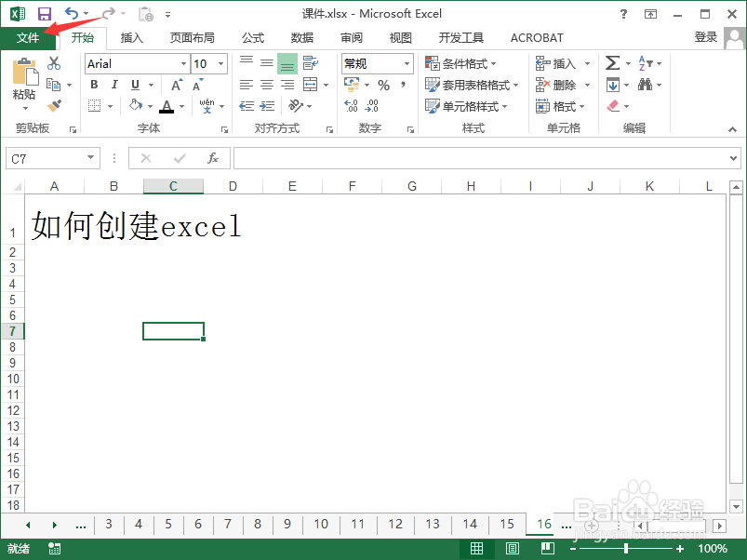Click the fill color bucket

click(x=136, y=105)
